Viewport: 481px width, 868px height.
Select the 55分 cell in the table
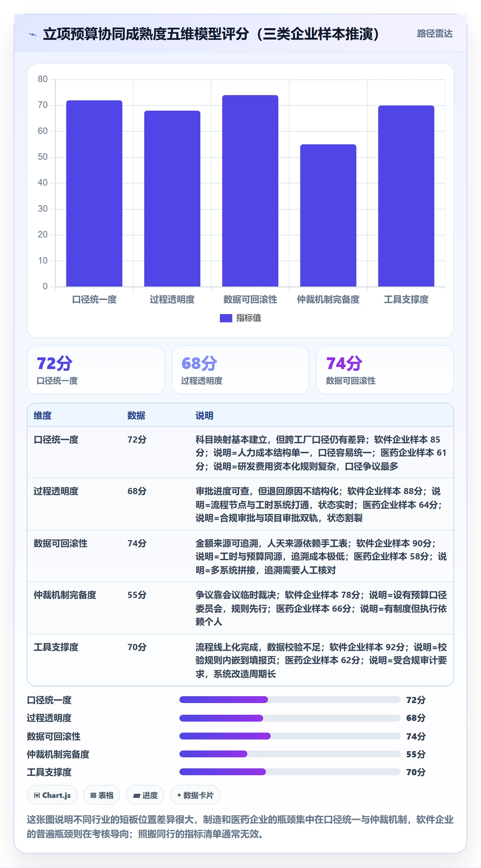pos(137,595)
